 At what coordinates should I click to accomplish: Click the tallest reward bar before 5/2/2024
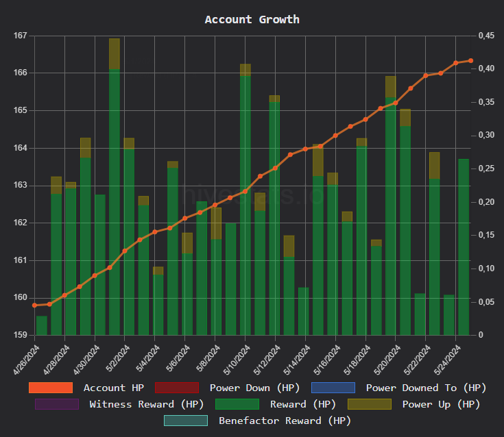(x=115, y=202)
